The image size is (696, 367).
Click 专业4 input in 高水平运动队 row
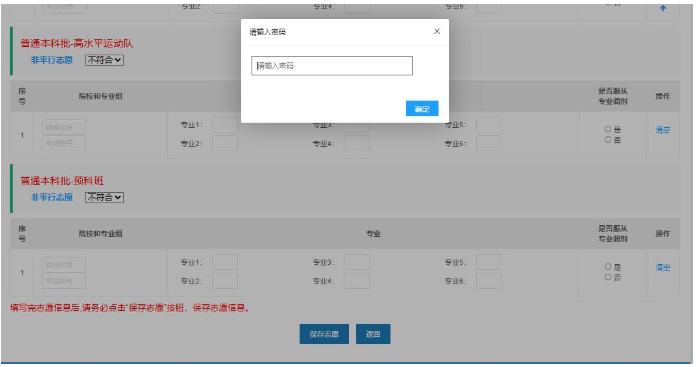click(357, 143)
